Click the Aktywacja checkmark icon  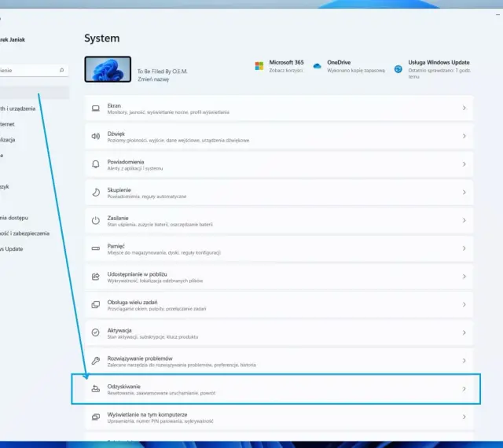(x=96, y=332)
